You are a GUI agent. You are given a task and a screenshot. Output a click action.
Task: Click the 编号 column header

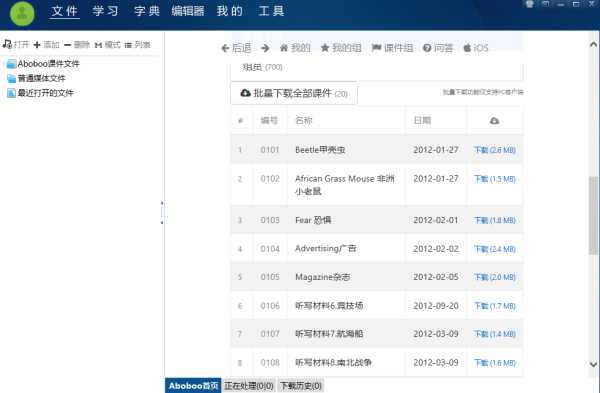(x=269, y=121)
